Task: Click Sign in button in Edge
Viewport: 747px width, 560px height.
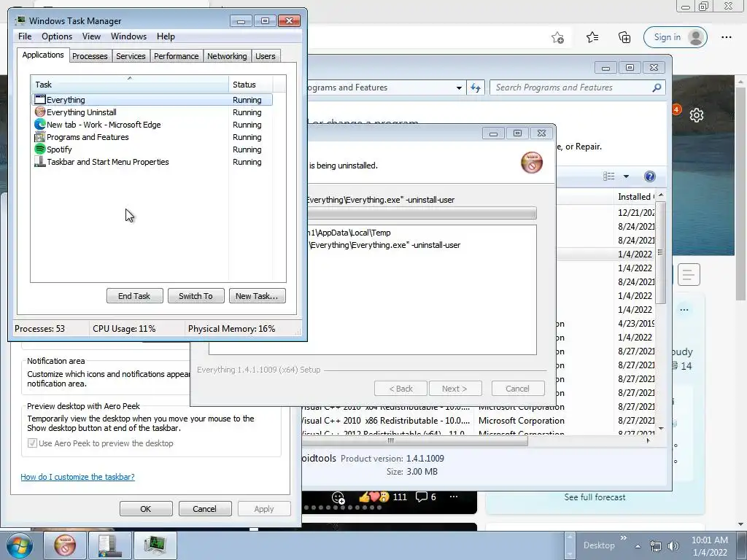Action: coord(675,37)
